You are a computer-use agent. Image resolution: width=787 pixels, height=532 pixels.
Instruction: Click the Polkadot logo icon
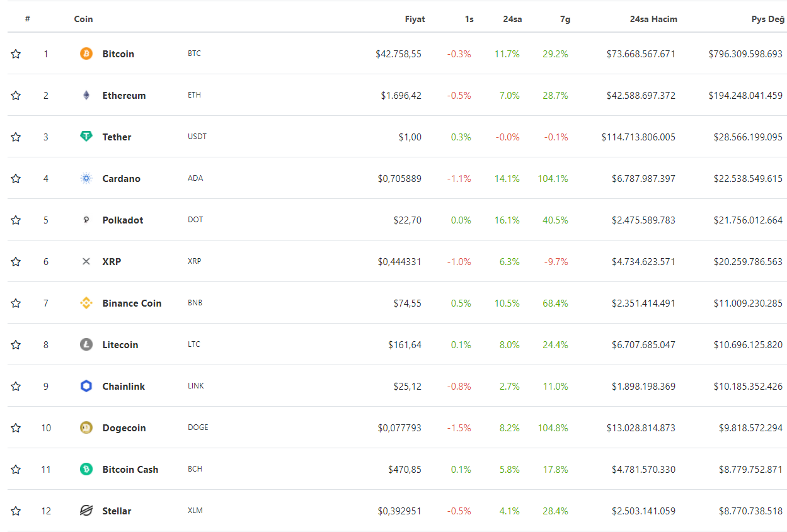click(86, 220)
